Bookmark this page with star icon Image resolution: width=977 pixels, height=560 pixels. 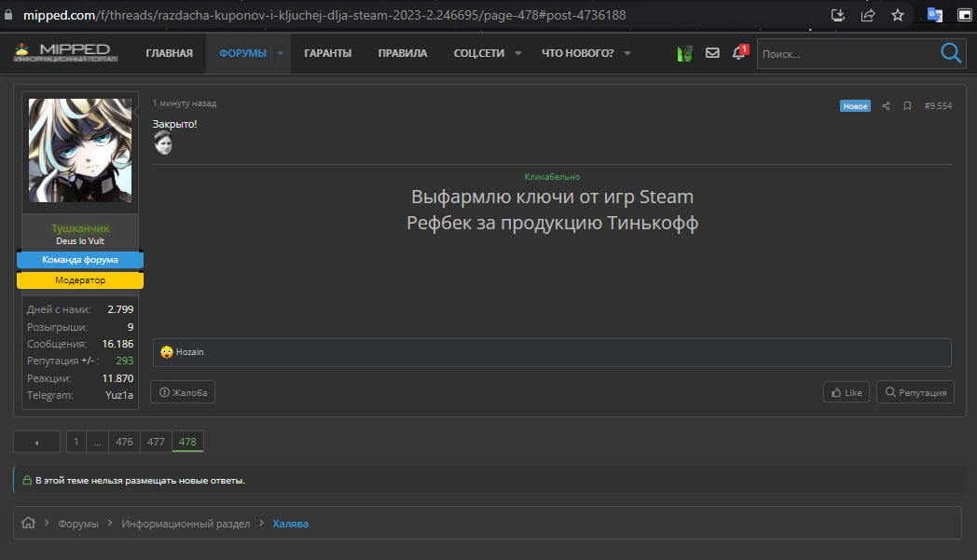point(897,15)
